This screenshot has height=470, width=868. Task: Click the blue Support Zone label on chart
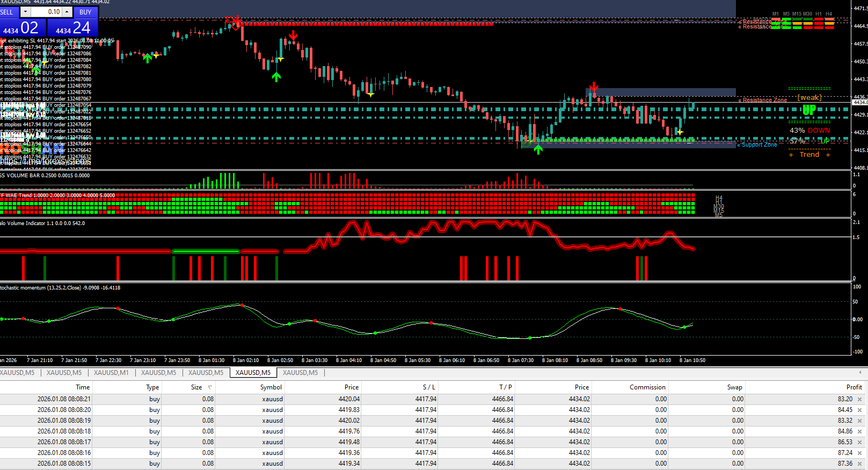pyautogui.click(x=759, y=145)
